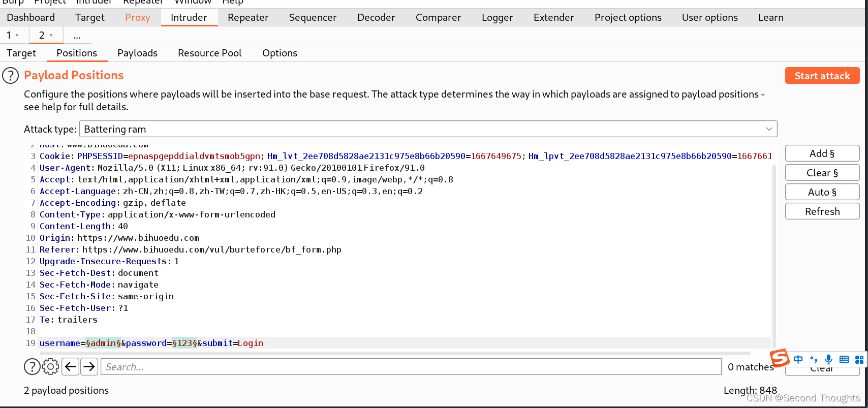The image size is (868, 408).
Task: Click the Auto § button
Action: click(x=822, y=192)
